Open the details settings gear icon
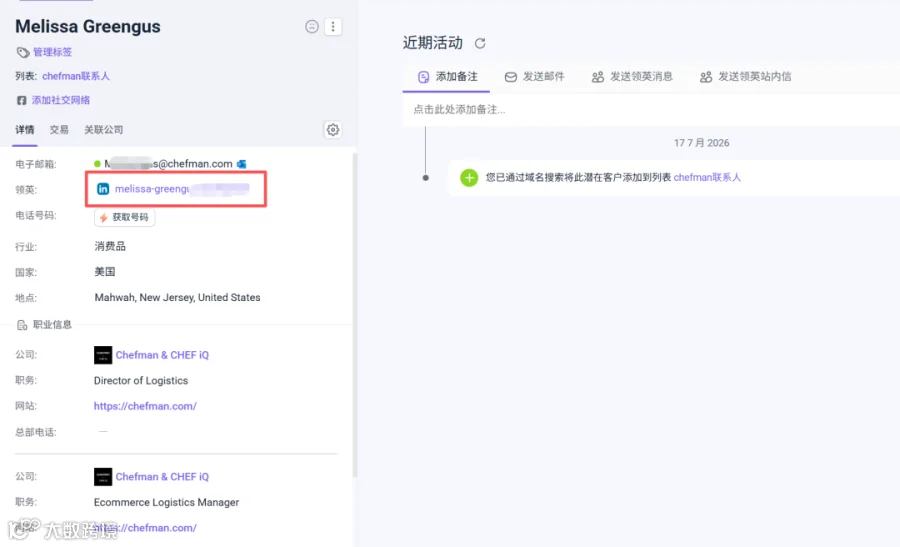Viewport: 900px width, 547px height. coord(333,130)
